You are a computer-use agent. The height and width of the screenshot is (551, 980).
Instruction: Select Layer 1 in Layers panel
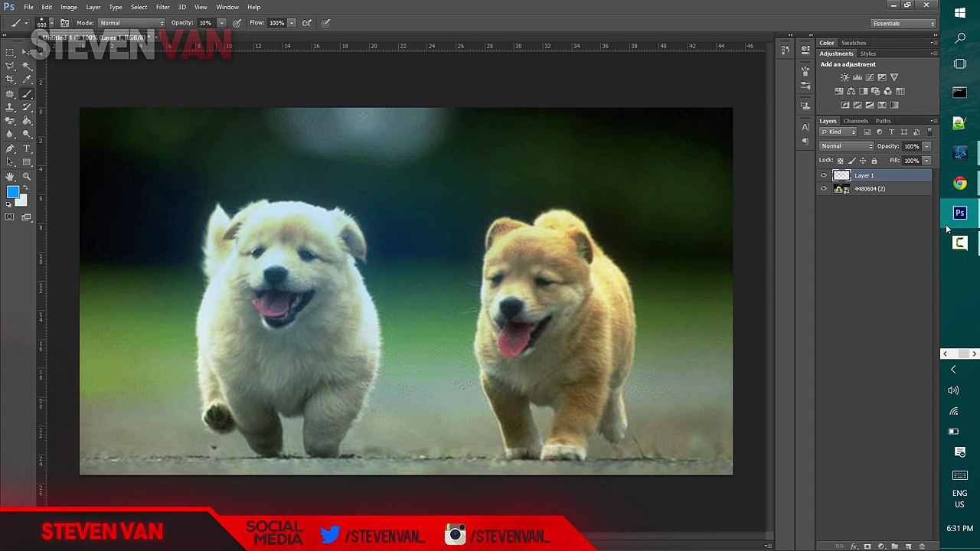click(x=874, y=175)
